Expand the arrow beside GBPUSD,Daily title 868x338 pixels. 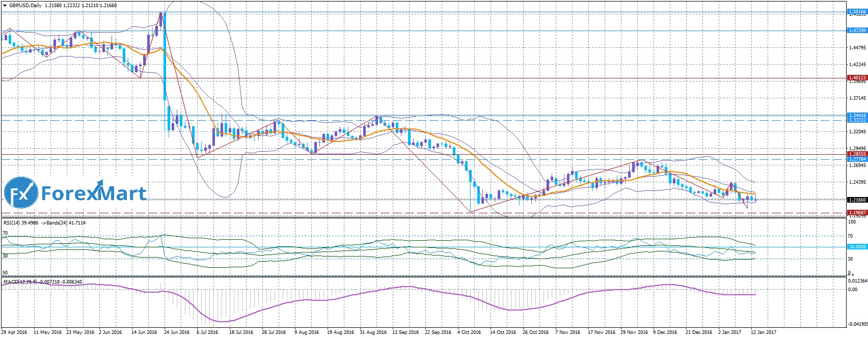(x=5, y=6)
